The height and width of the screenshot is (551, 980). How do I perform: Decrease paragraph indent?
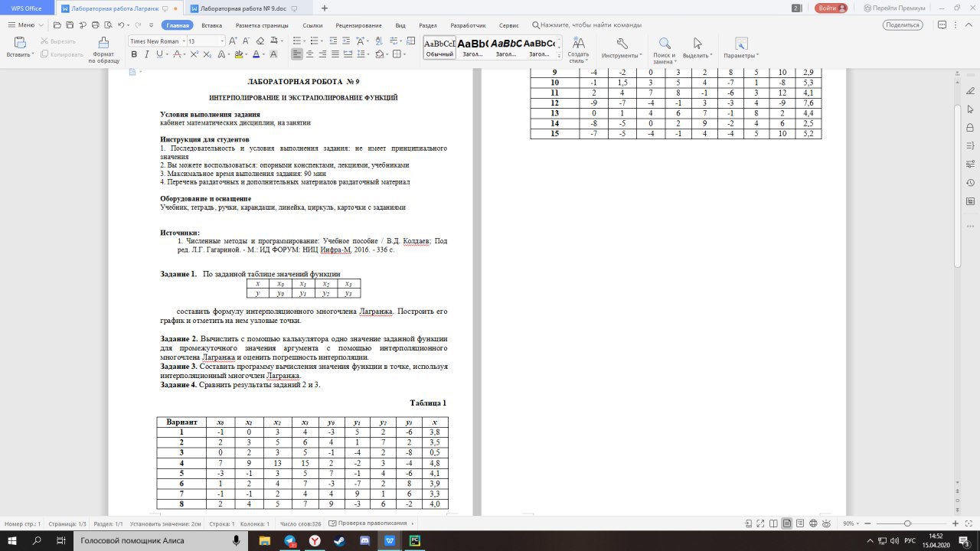335,41
